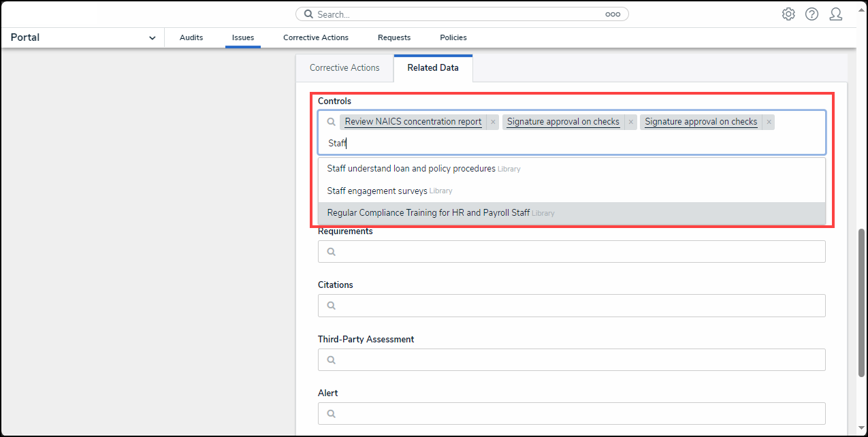Image resolution: width=868 pixels, height=437 pixels.
Task: Select the Related Data tab
Action: click(432, 68)
